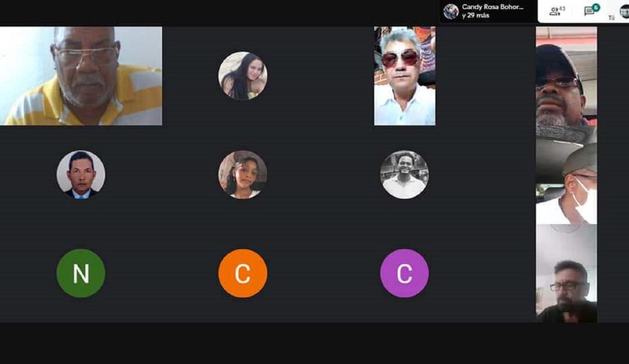Select the green N participant avatar
Image resolution: width=629 pixels, height=364 pixels.
point(81,273)
